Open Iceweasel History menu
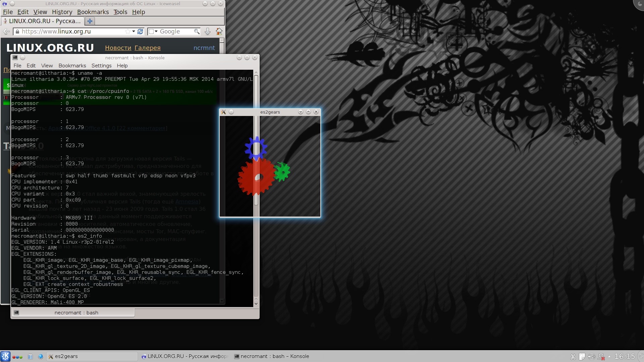The width and height of the screenshot is (644, 362). 62,12
